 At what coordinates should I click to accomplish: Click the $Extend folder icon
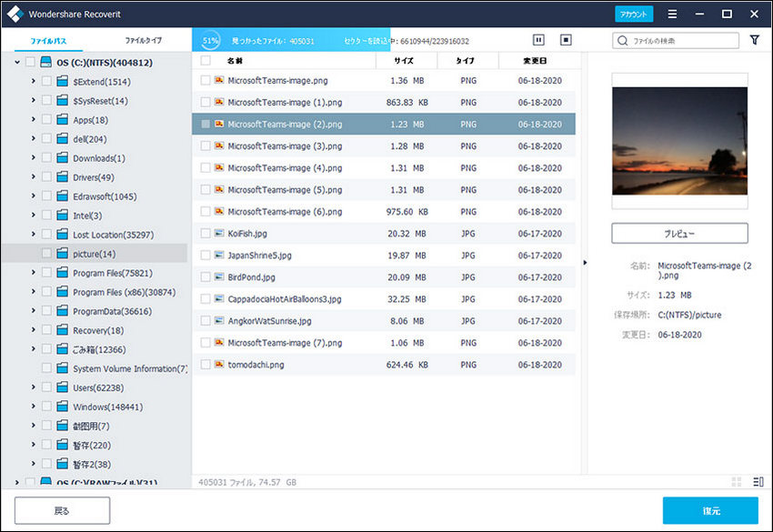(62, 81)
